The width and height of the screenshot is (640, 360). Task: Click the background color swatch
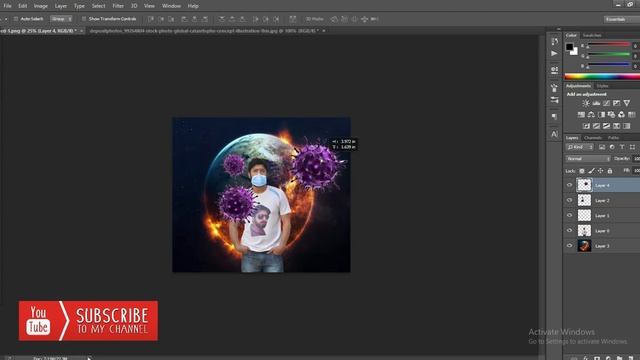[575, 52]
